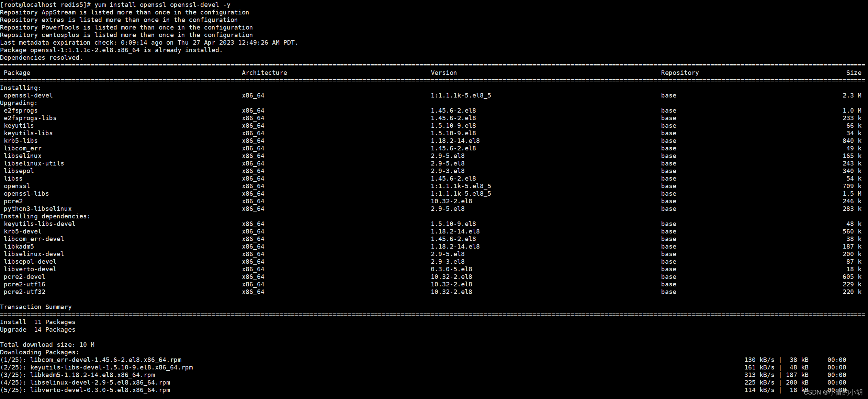This screenshot has width=868, height=399.
Task: Click the Upgrade 14 Packages line
Action: [x=38, y=329]
